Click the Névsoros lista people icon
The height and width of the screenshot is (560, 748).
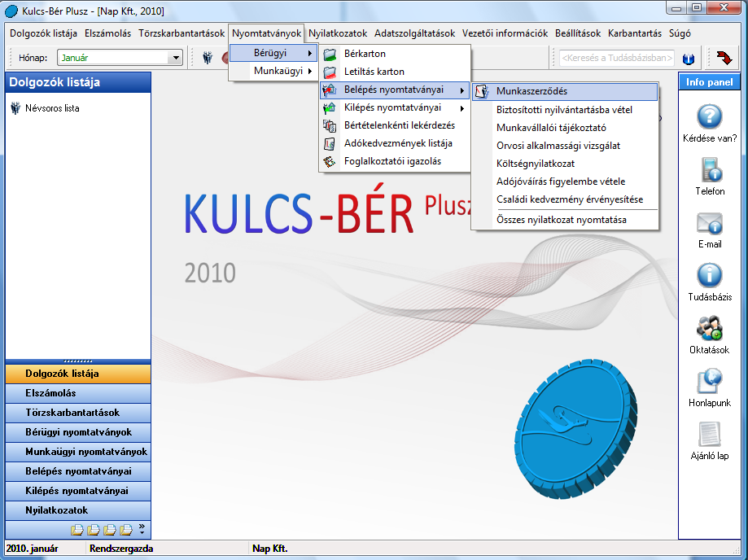click(x=15, y=108)
